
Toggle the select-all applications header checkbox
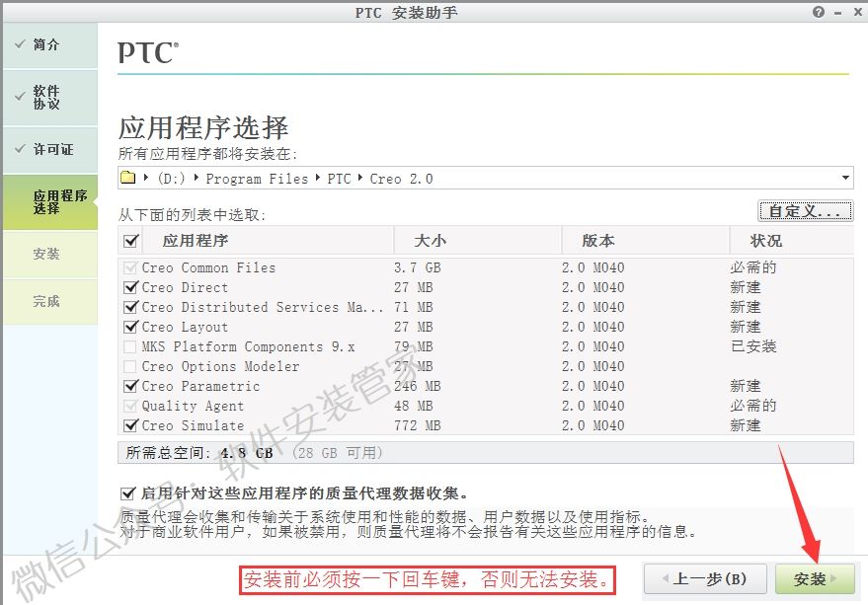[130, 241]
